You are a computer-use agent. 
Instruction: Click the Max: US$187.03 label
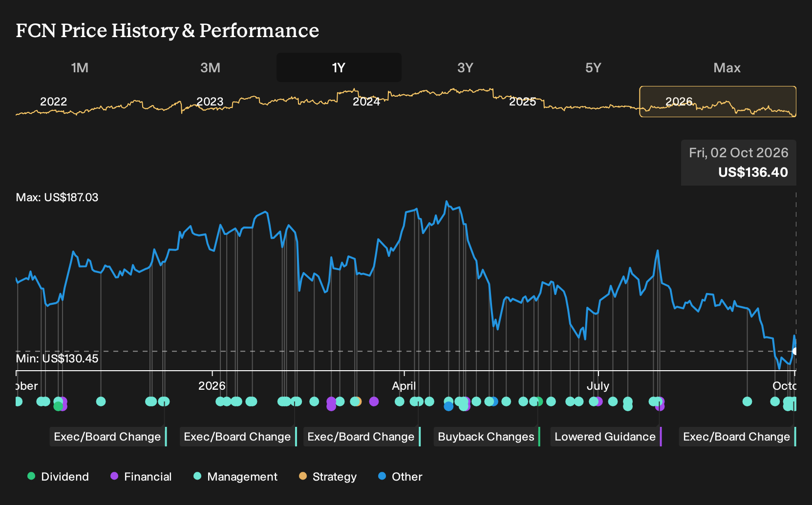tap(57, 197)
